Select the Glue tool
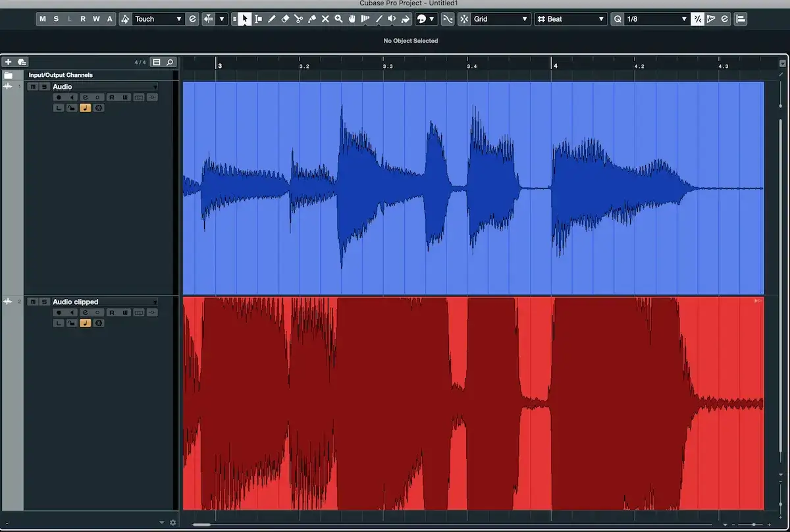Viewport: 790px width, 532px height. [312, 19]
